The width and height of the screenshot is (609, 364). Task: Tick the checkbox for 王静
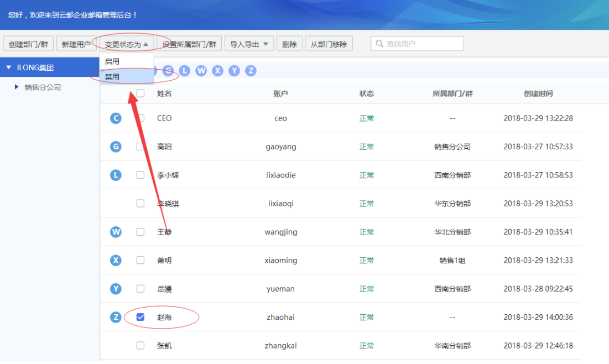pyautogui.click(x=140, y=232)
